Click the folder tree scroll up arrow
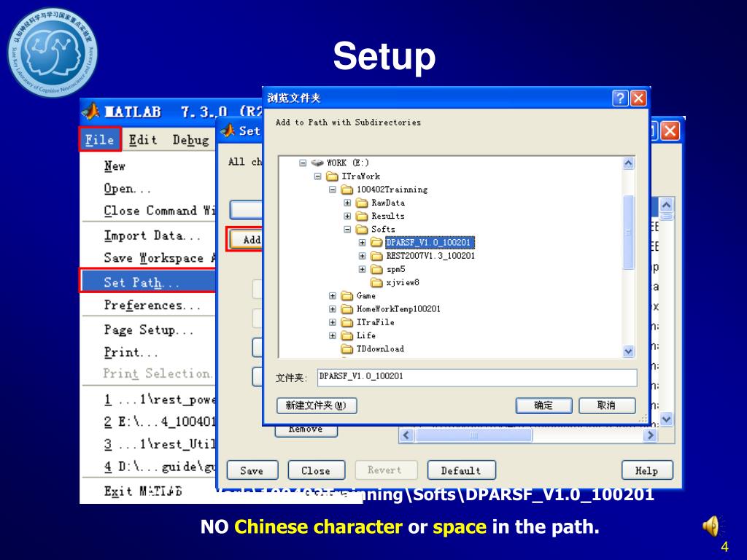Image resolution: width=747 pixels, height=560 pixels. pos(629,163)
